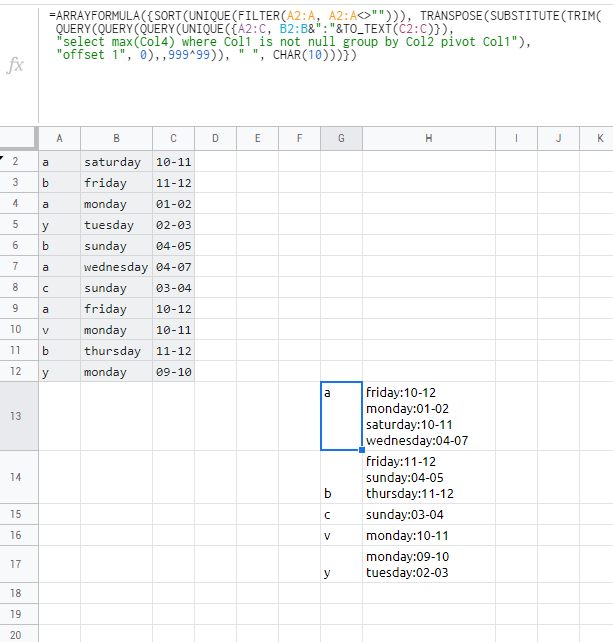Click cell G15 containing 'c'
Screen dimensions: 613x642
[x=342, y=514]
